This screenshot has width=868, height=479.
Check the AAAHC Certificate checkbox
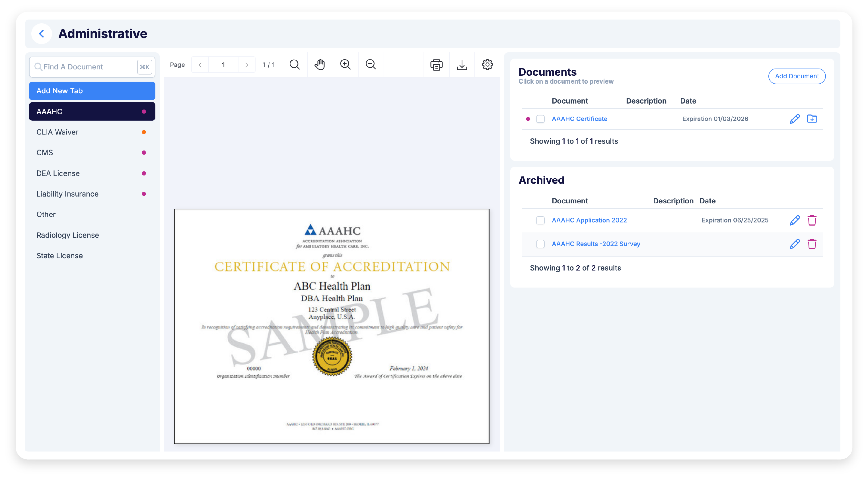(540, 119)
